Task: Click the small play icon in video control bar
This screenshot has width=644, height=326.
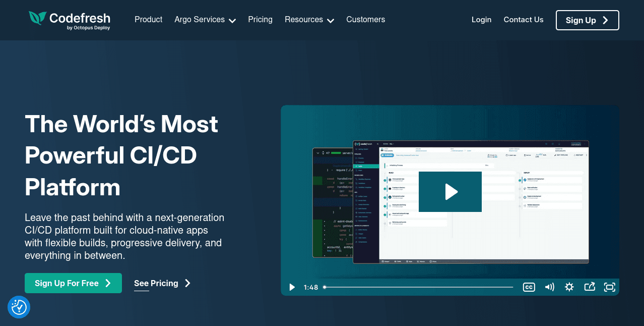Action: tap(292, 287)
